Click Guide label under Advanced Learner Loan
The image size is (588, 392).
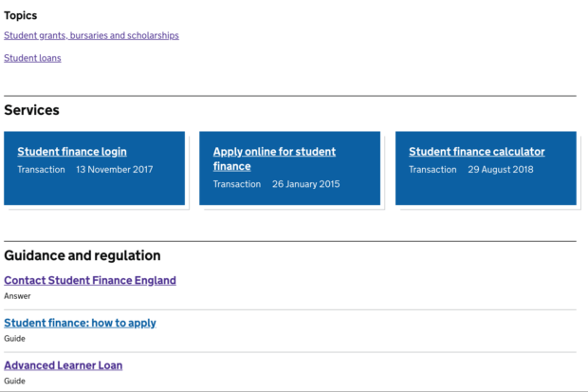coord(14,381)
